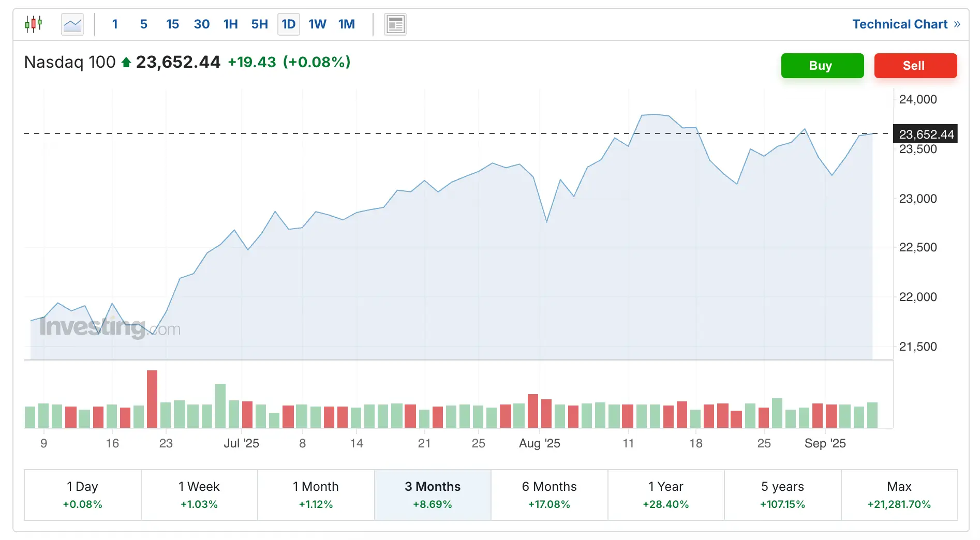The height and width of the screenshot is (540, 980).
Task: Select the 5 years range tab
Action: tap(782, 495)
